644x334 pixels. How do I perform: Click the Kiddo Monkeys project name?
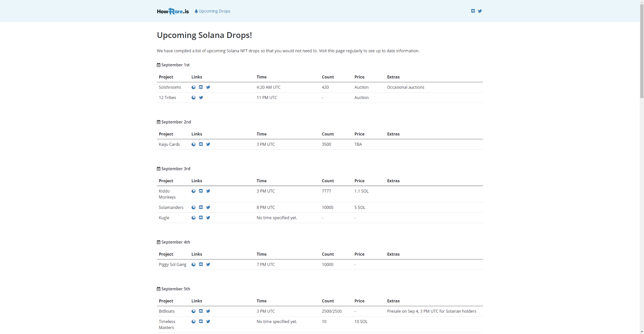(x=167, y=194)
